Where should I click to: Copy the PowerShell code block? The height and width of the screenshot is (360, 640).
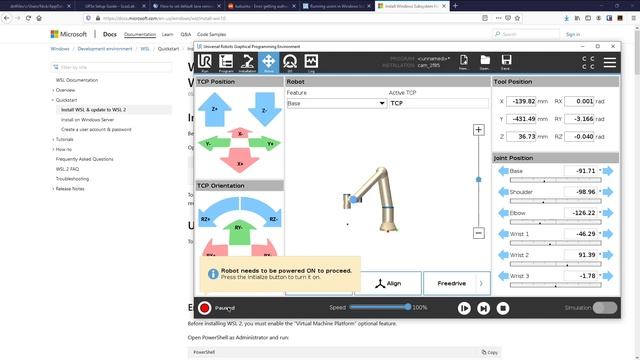coord(489,352)
